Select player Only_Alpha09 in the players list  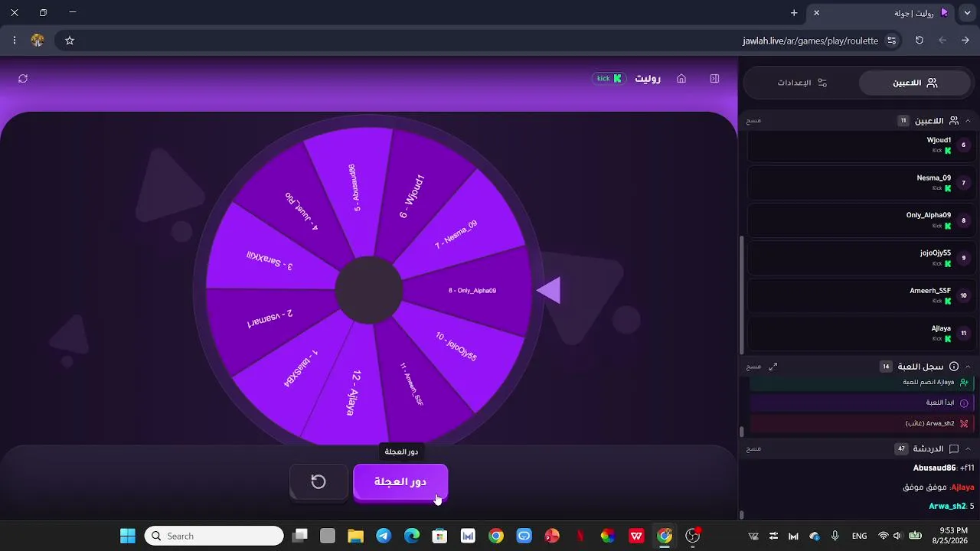click(861, 220)
